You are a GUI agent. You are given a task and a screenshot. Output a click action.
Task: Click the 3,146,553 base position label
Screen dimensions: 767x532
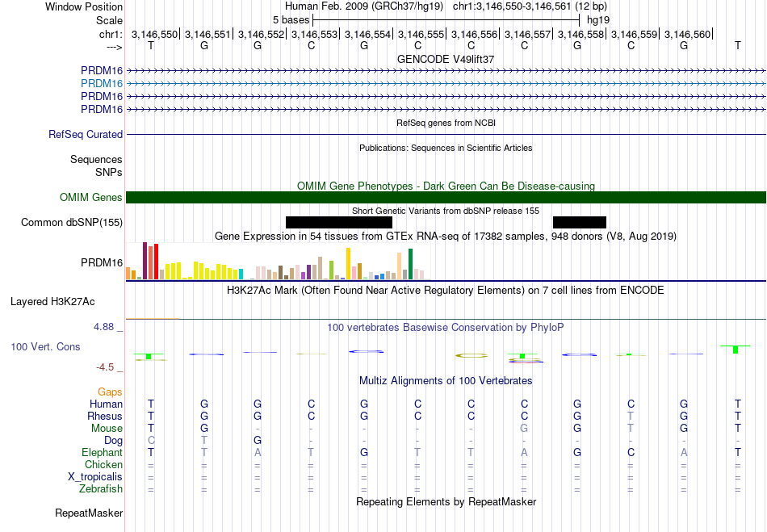(315, 34)
